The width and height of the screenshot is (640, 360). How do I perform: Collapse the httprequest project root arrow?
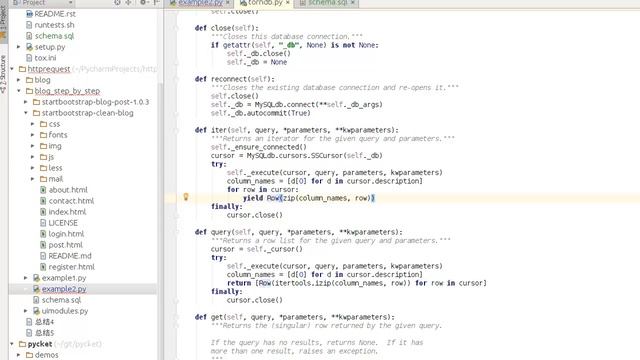click(x=11, y=69)
